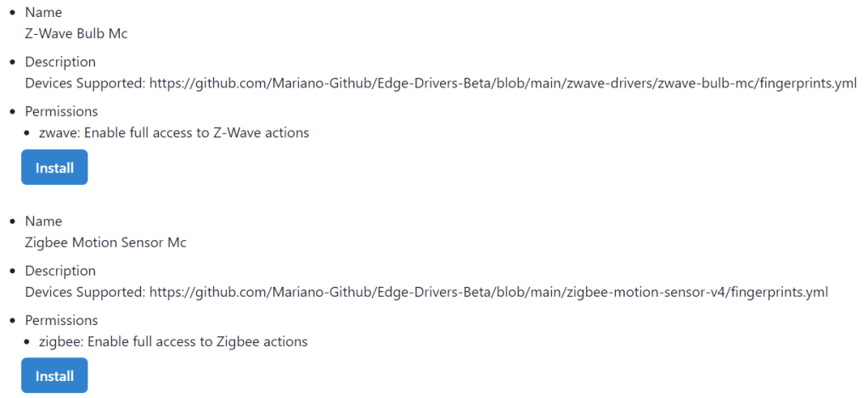Image resolution: width=868 pixels, height=398 pixels.
Task: Click the Description label of the Zigbee driver
Action: pyautogui.click(x=60, y=271)
